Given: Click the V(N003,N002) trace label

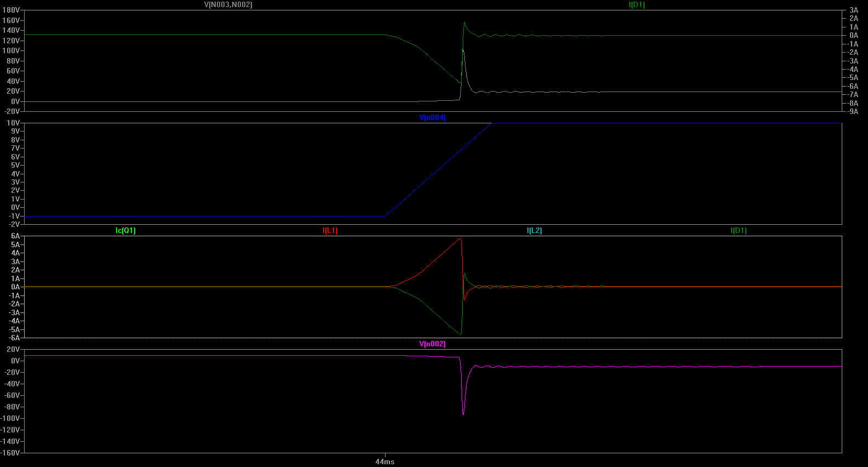Looking at the screenshot, I should [x=228, y=4].
